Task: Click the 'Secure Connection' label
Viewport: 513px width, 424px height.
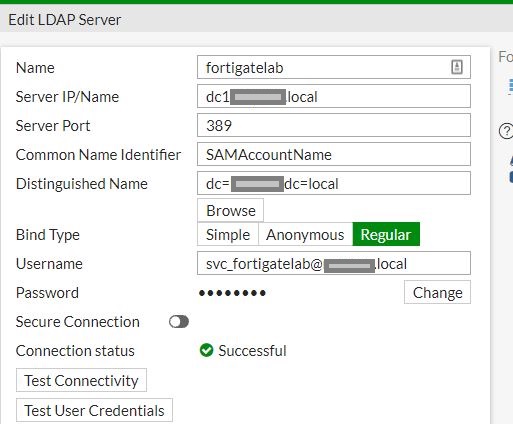Action: (x=78, y=322)
